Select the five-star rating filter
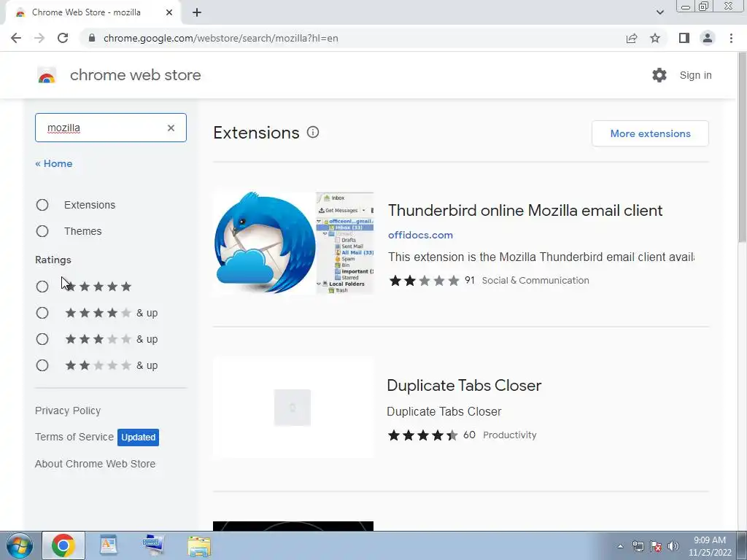Screen dimensions: 747x560 click(x=42, y=287)
